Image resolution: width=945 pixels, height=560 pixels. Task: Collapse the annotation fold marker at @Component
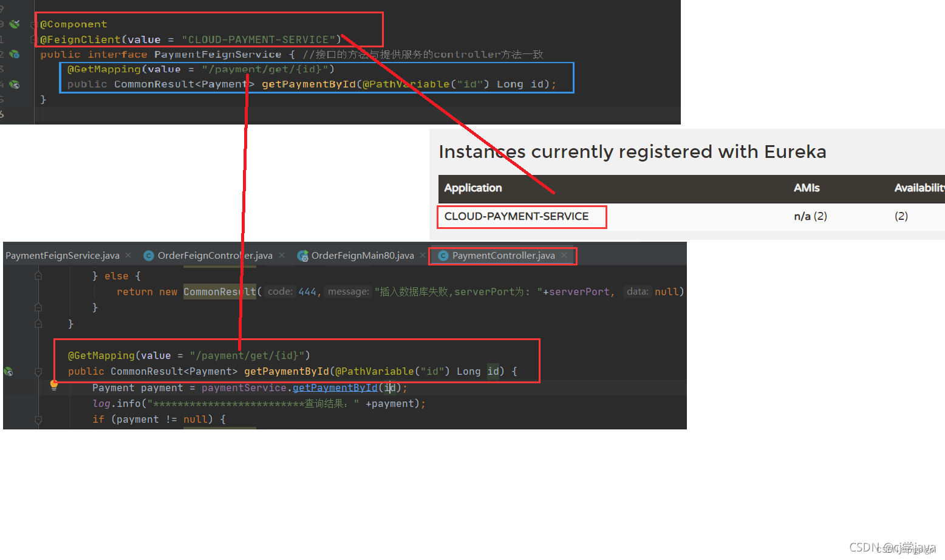point(34,25)
